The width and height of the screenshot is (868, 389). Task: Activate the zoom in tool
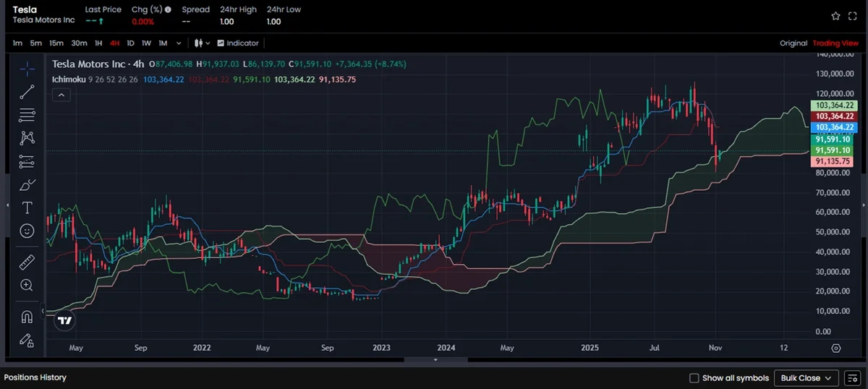[x=27, y=285]
